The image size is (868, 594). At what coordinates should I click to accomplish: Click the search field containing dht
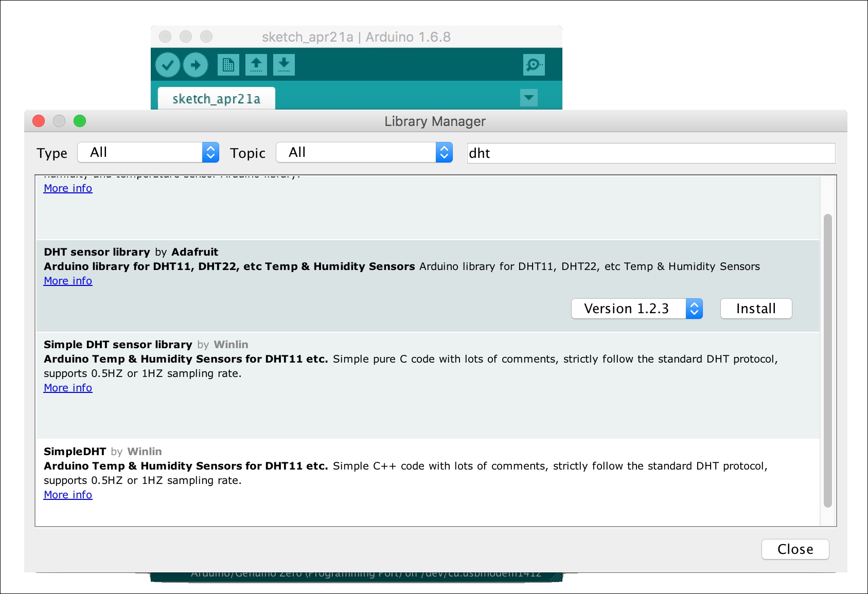(651, 153)
